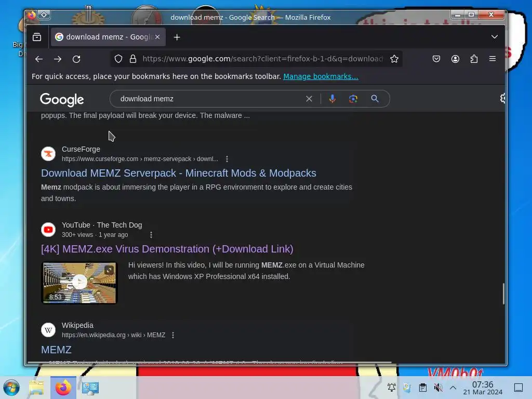
Task: Open the clipboard tray icon
Action: 423,388
